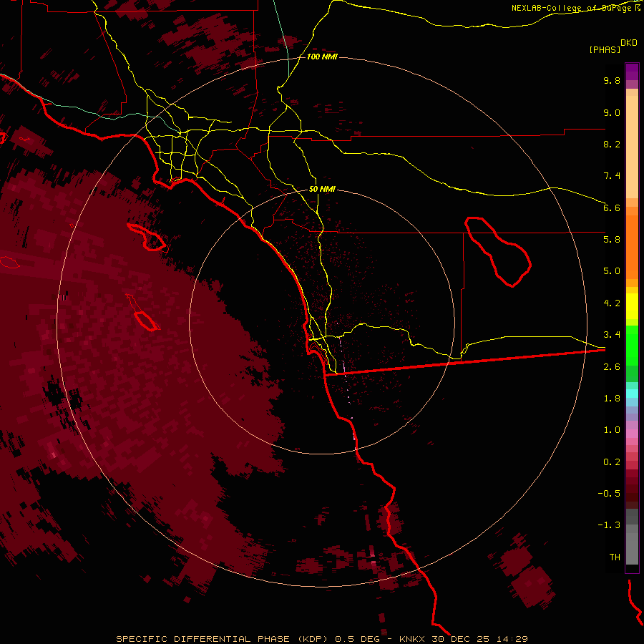Select the 6.6 scale value

[x=612, y=208]
